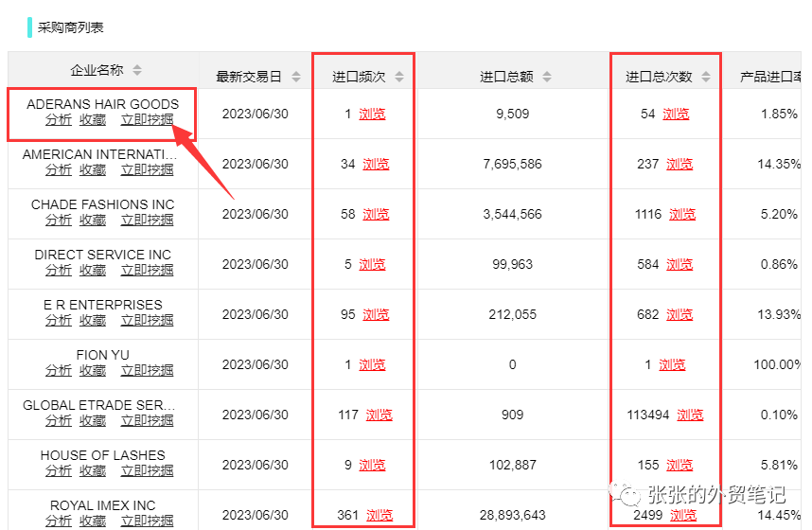Click 浏览 beside total imports 682
Screen dimensions: 812x530
(680, 315)
